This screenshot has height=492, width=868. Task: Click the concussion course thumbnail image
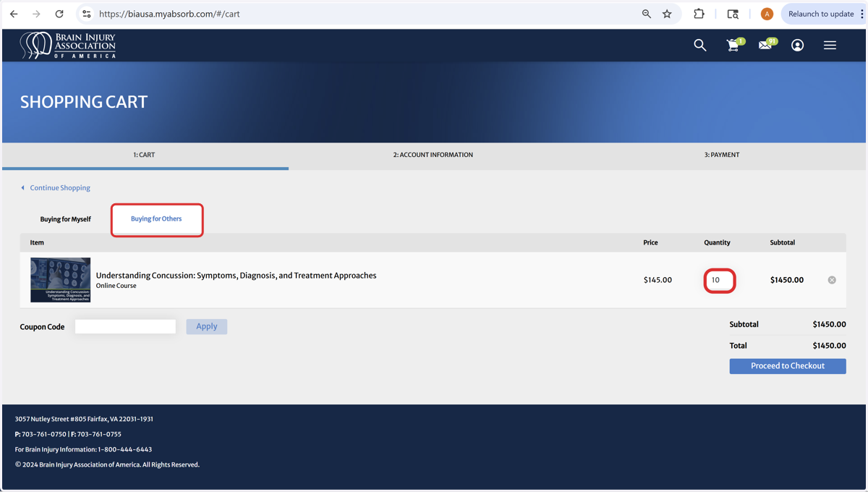pos(60,279)
